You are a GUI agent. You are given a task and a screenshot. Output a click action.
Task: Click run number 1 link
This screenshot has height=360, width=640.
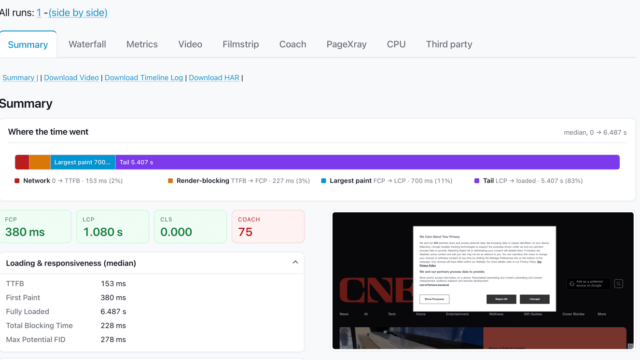(39, 13)
